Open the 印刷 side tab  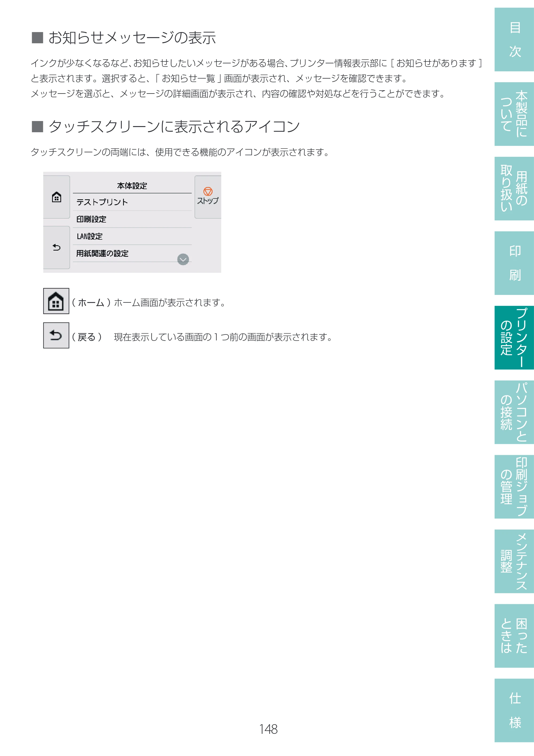coord(514,263)
